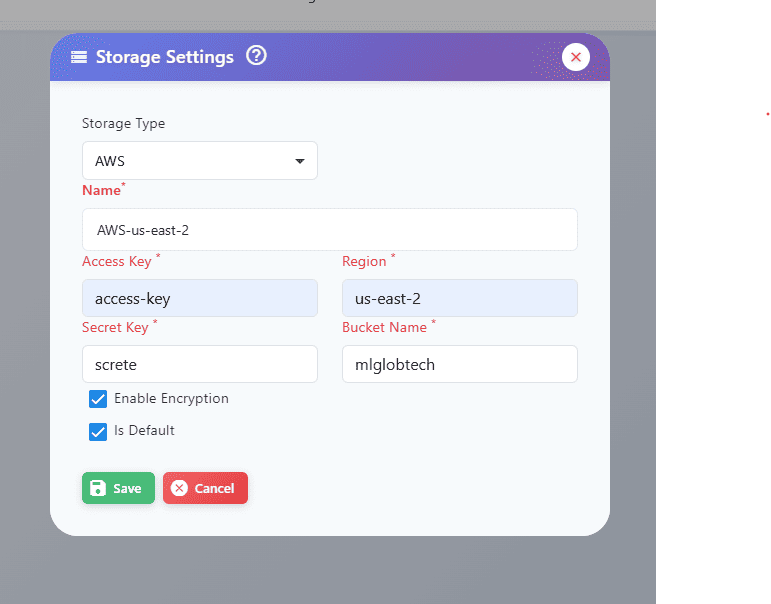Screen dimensions: 771x604
Task: Click the Bucket Name label
Action: tap(385, 327)
